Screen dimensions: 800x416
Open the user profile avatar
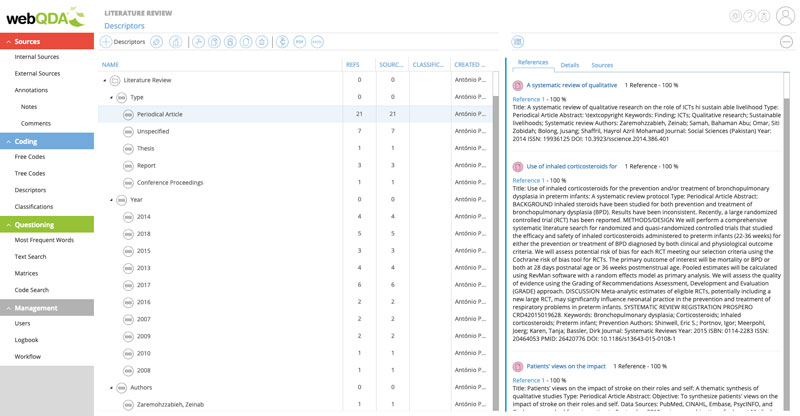click(x=786, y=16)
